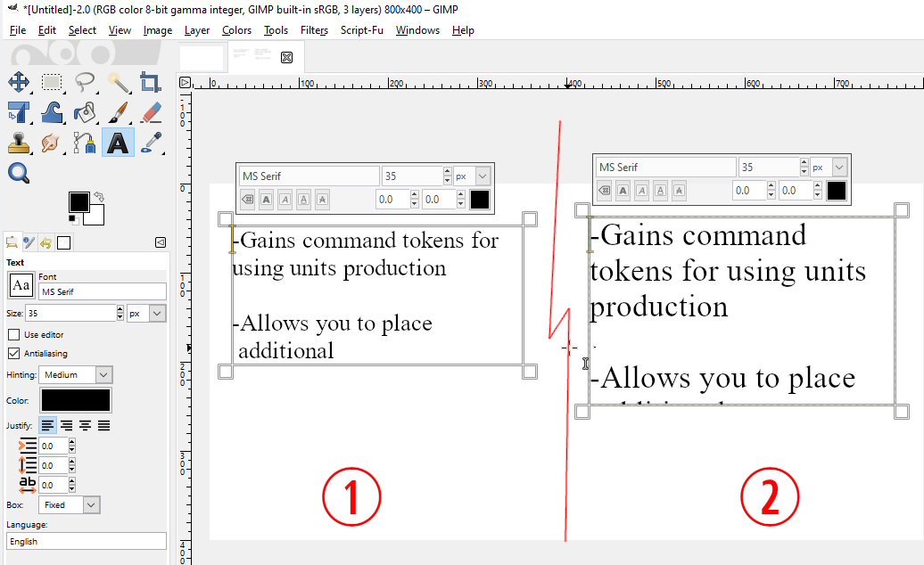Screen dimensions: 924x565
Task: Close the current image tab
Action: point(286,57)
